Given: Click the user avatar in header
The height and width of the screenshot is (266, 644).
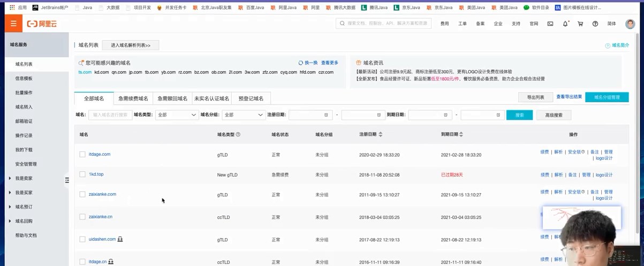Looking at the screenshot, I should tap(630, 24).
